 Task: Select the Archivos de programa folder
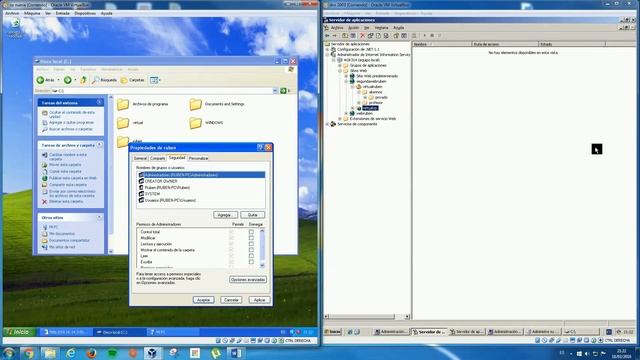click(x=142, y=104)
